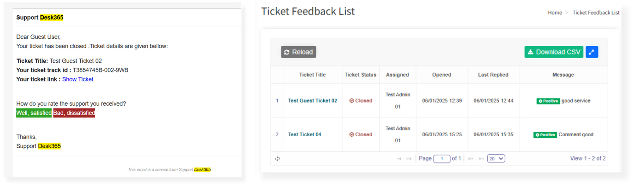This screenshot has width=644, height=187.
Task: Click the Ticket Feedback List breadcrumb
Action: [596, 13]
